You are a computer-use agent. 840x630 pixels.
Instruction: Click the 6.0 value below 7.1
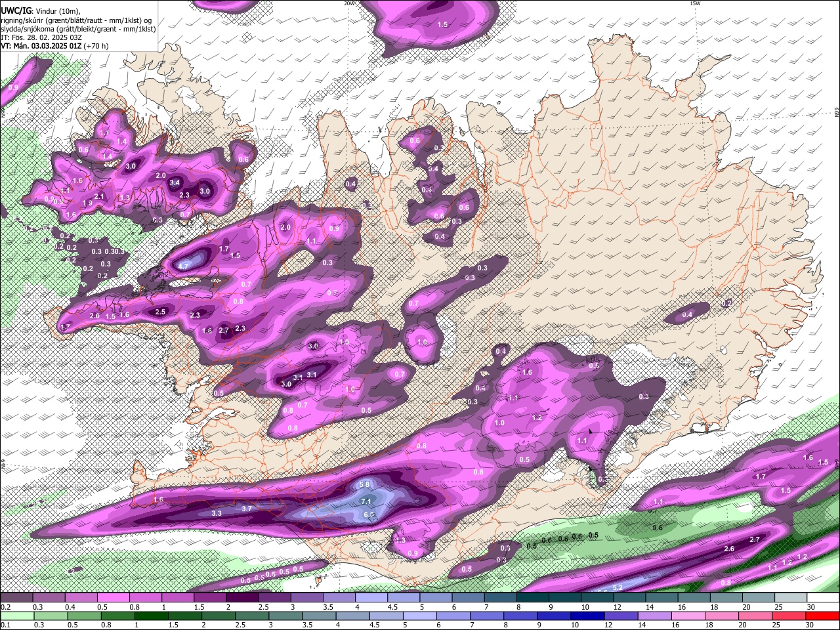pos(368,515)
